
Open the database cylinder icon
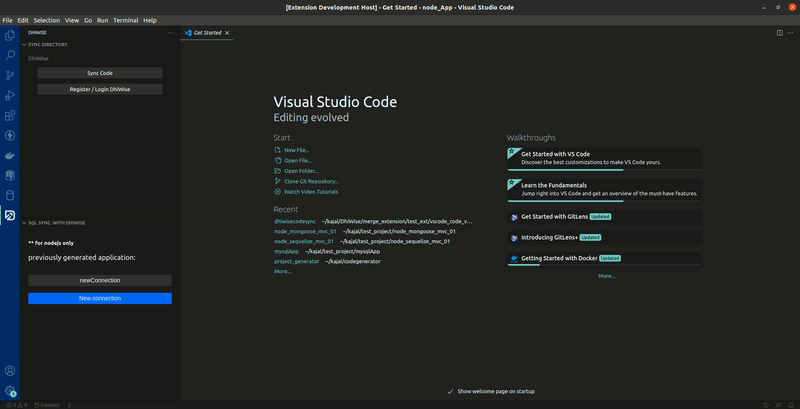pyautogui.click(x=10, y=195)
